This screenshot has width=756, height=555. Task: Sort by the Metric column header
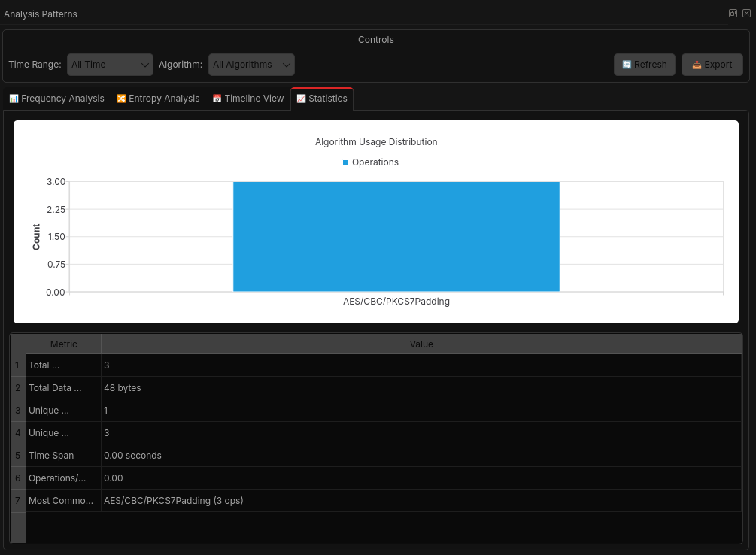click(x=63, y=344)
